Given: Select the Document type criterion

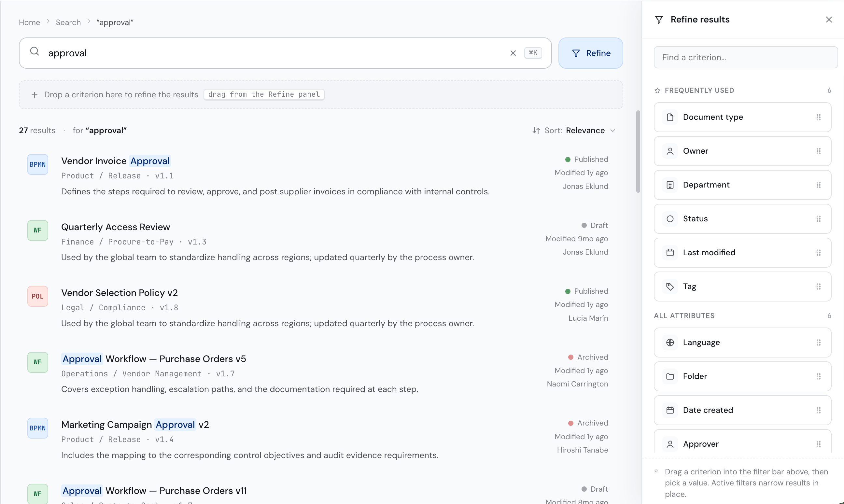Looking at the screenshot, I should pos(742,117).
